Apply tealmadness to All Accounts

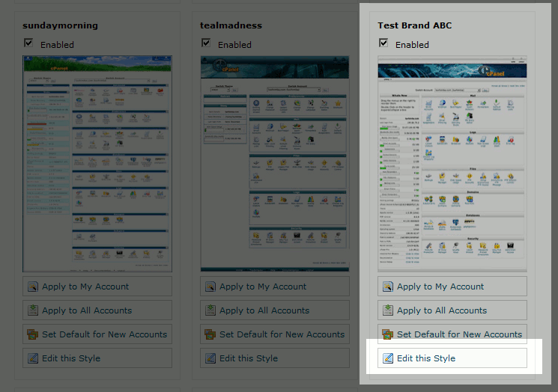click(275, 310)
